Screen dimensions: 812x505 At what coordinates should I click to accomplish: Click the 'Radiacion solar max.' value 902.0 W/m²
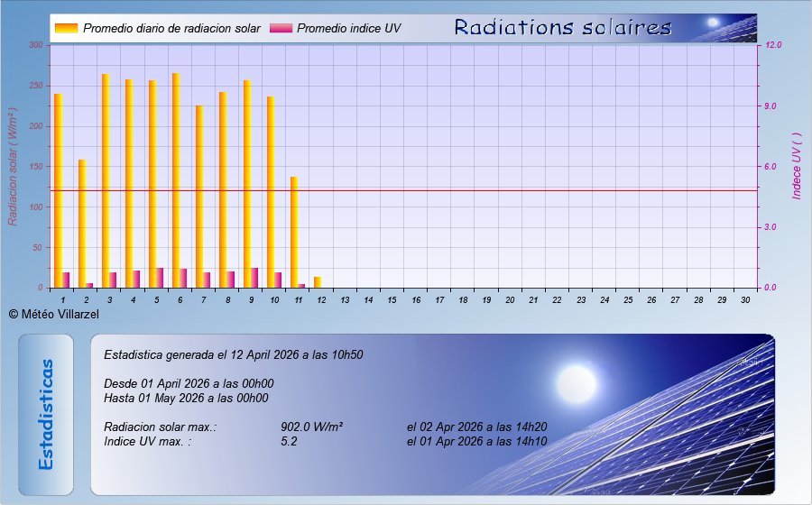(x=311, y=427)
